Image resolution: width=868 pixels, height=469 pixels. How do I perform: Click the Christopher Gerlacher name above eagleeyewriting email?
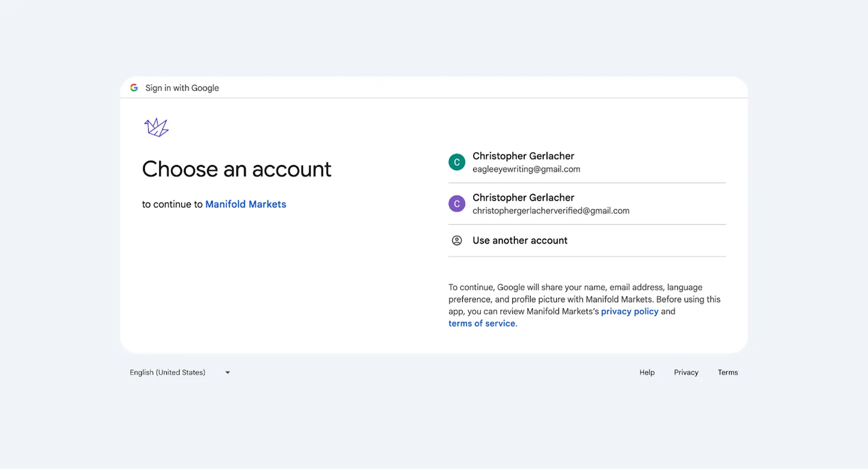[x=524, y=156]
